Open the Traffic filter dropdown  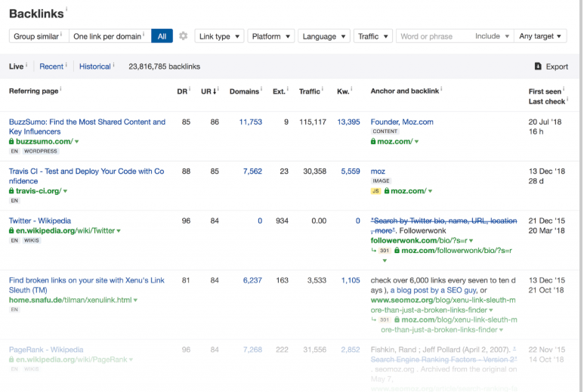tap(373, 36)
